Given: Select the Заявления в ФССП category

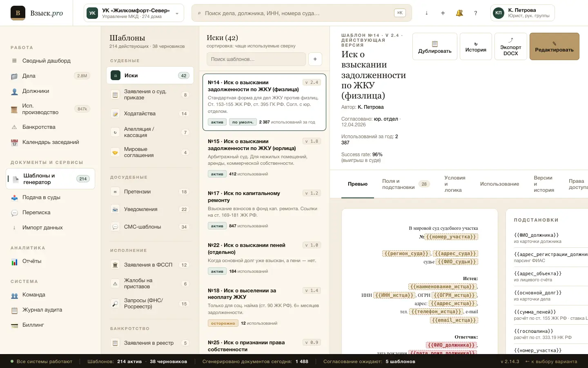Looking at the screenshot, I should tap(150, 265).
